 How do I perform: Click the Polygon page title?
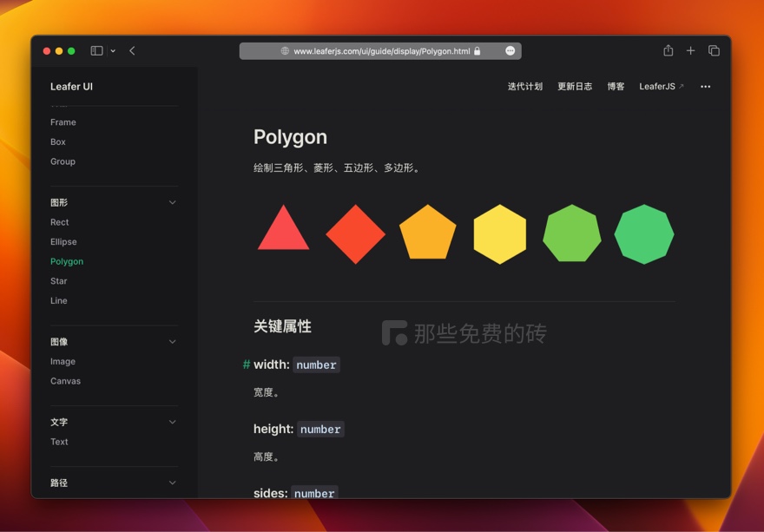290,137
